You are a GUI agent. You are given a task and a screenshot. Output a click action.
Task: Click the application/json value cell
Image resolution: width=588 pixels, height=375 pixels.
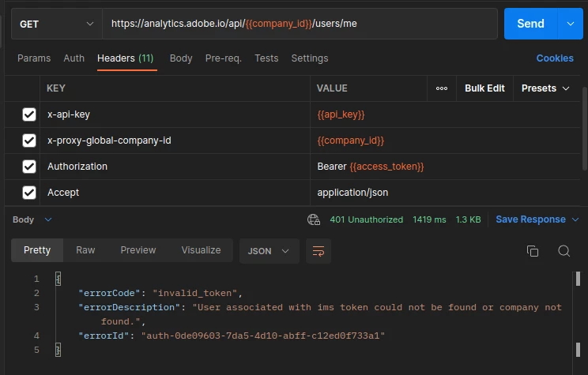tap(445, 193)
